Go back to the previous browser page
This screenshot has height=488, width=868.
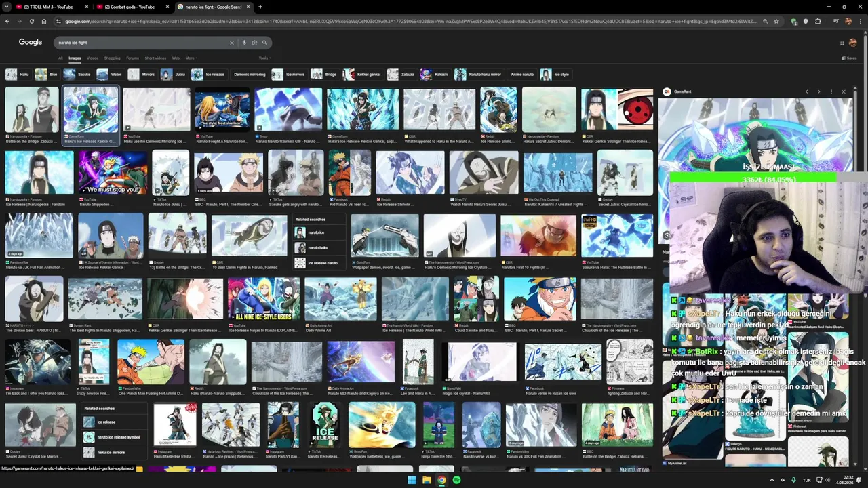[x=7, y=21]
